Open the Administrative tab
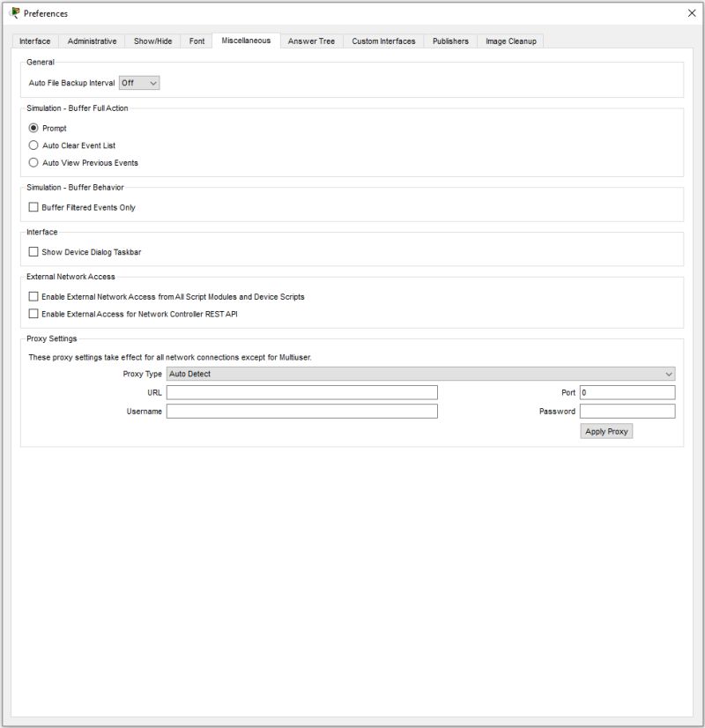Viewport: 705px width, 728px height. (92, 41)
